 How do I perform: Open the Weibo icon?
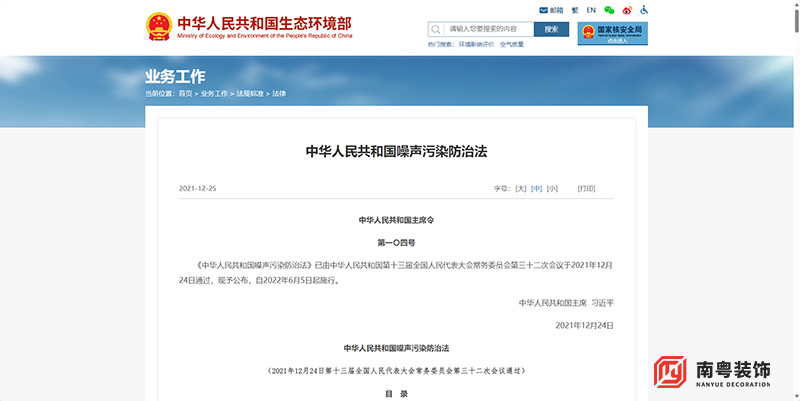pos(627,10)
